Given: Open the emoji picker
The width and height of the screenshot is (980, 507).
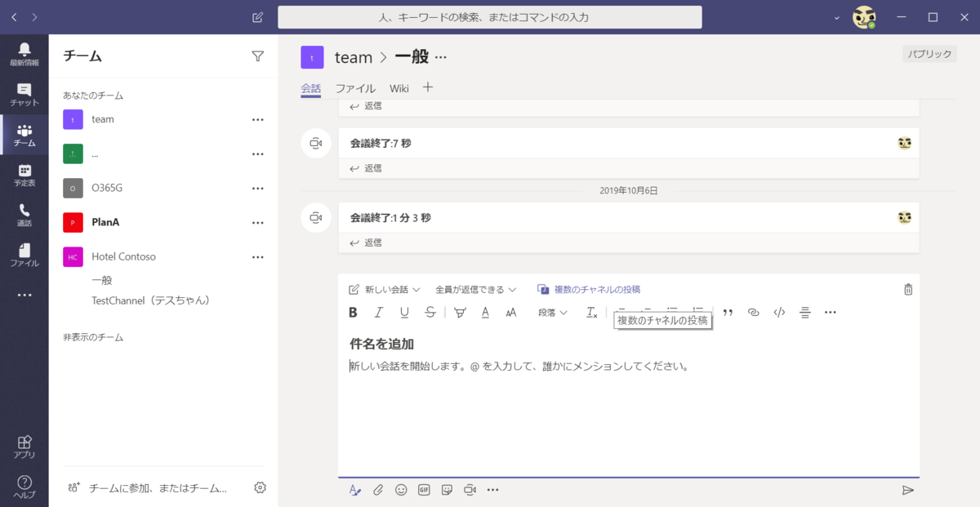Looking at the screenshot, I should tap(400, 489).
